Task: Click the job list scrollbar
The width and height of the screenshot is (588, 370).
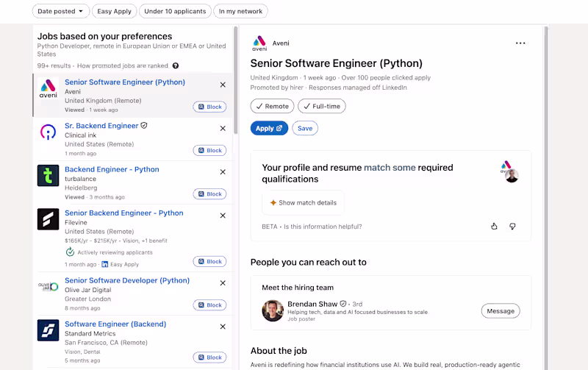Action: pyautogui.click(x=235, y=79)
